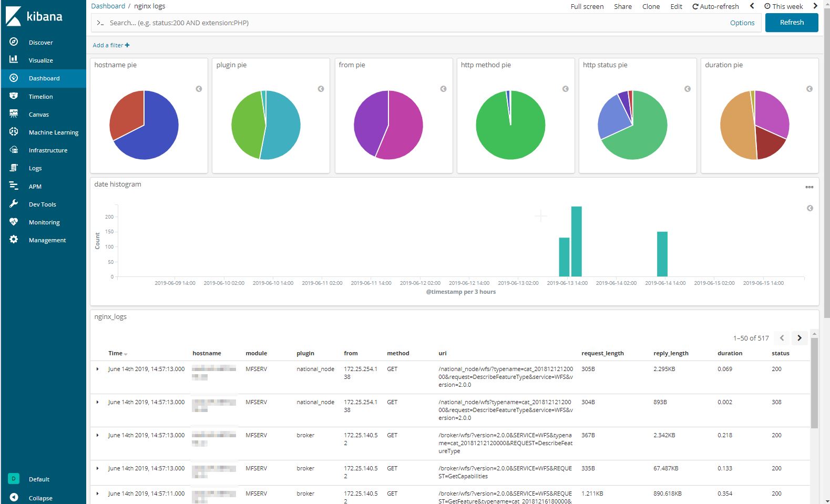Click the plugin column header
The image size is (830, 504).
(305, 353)
